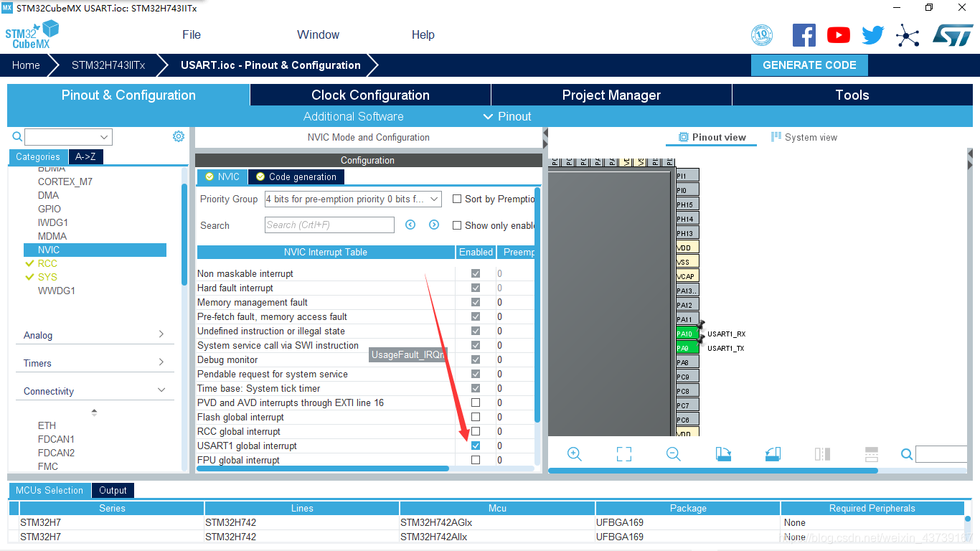Click Debug monitor enabled checkbox
Screen dimensions: 980x551
(476, 359)
